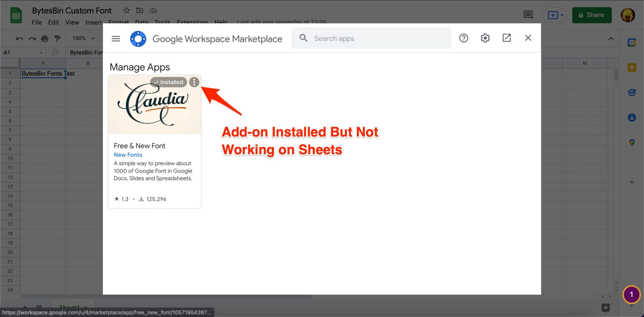
Task: Click the print icon in toolbar
Action: coord(45,38)
